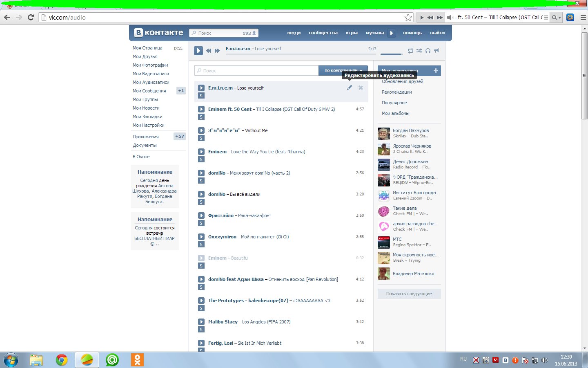
Task: Play dom!No – Меня зовут dom!No
Action: (x=201, y=173)
